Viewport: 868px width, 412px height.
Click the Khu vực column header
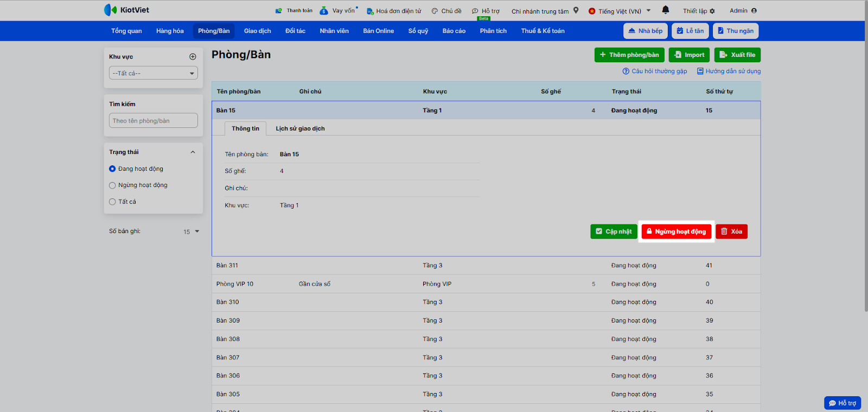435,92
